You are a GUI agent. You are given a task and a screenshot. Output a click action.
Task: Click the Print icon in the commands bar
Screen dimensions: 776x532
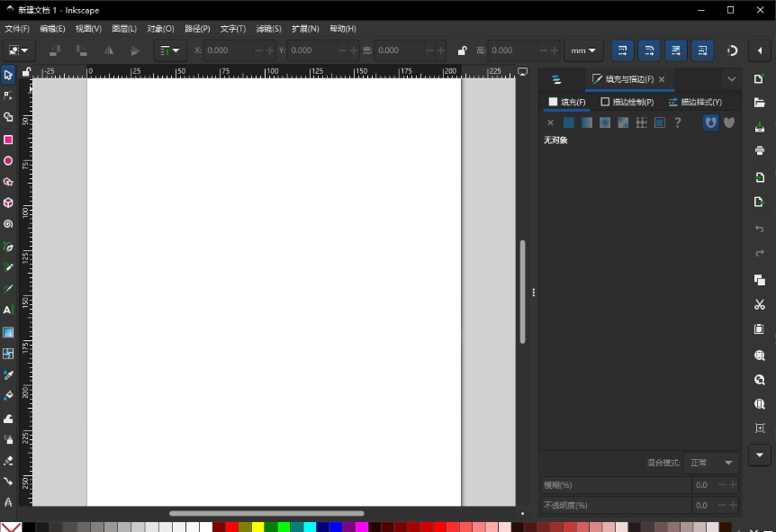tap(760, 150)
